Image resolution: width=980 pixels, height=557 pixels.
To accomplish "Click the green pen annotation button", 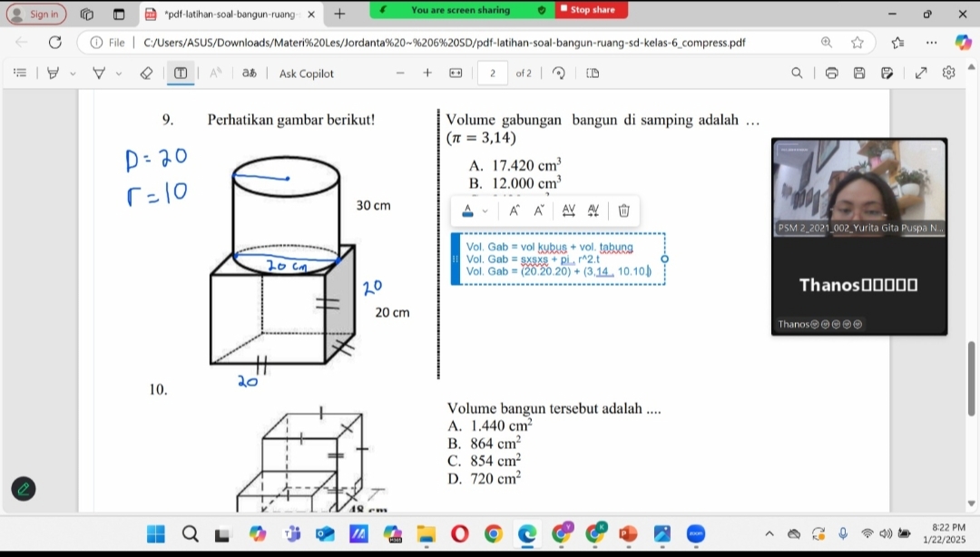I will coord(23,489).
